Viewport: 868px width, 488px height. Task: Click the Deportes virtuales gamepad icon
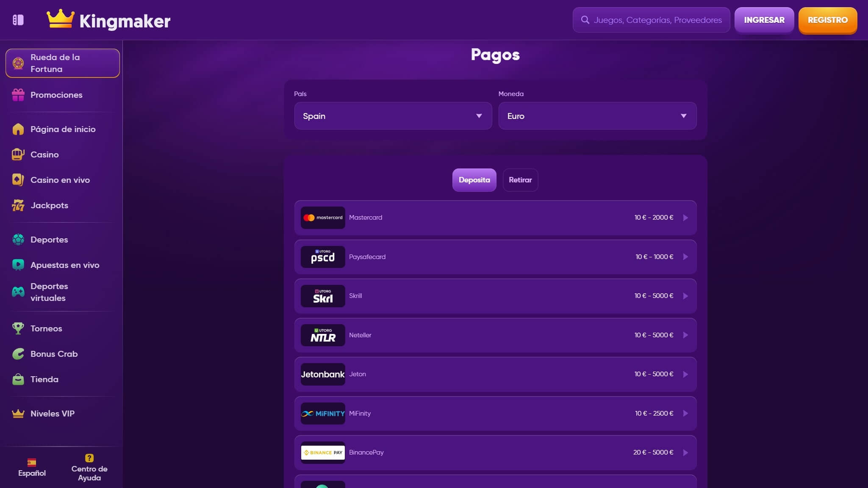click(x=18, y=292)
